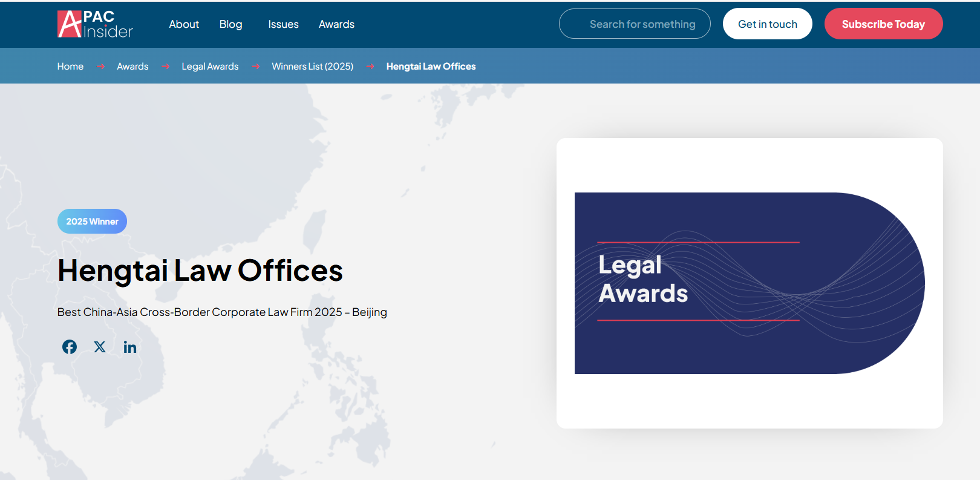This screenshot has height=480, width=980.
Task: Click Hengtai Law Offices breadcrumb text
Action: click(431, 67)
